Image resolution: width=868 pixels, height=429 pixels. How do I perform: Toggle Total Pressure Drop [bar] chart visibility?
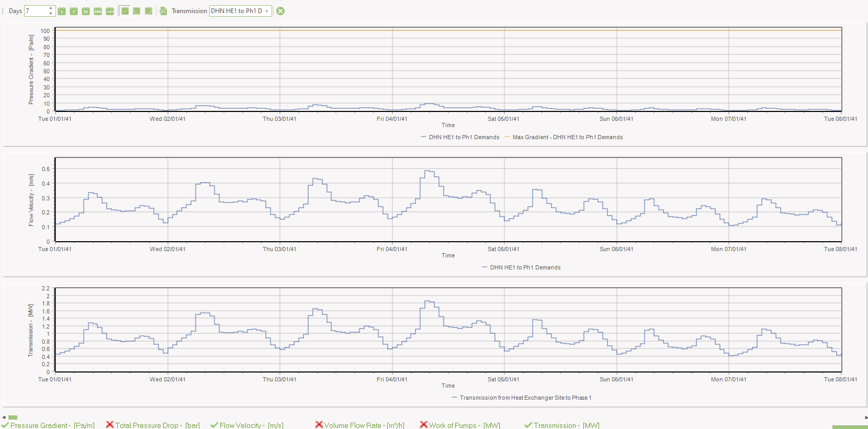pos(153,425)
